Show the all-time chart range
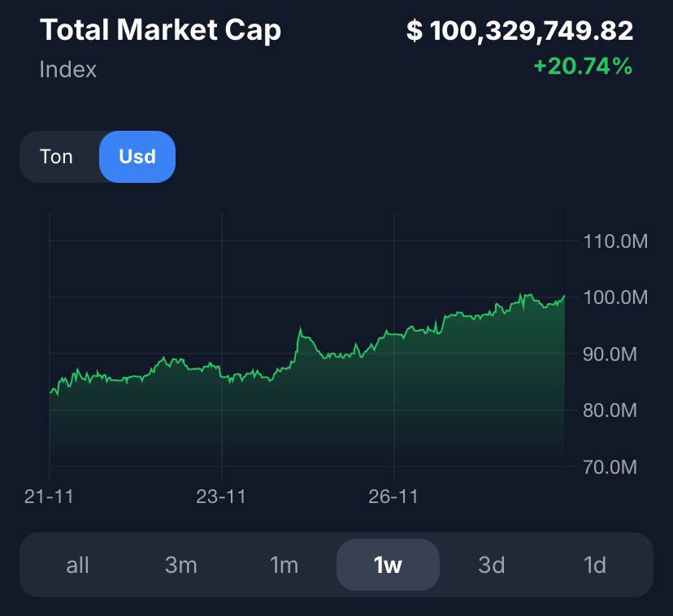This screenshot has width=673, height=616. 77,565
